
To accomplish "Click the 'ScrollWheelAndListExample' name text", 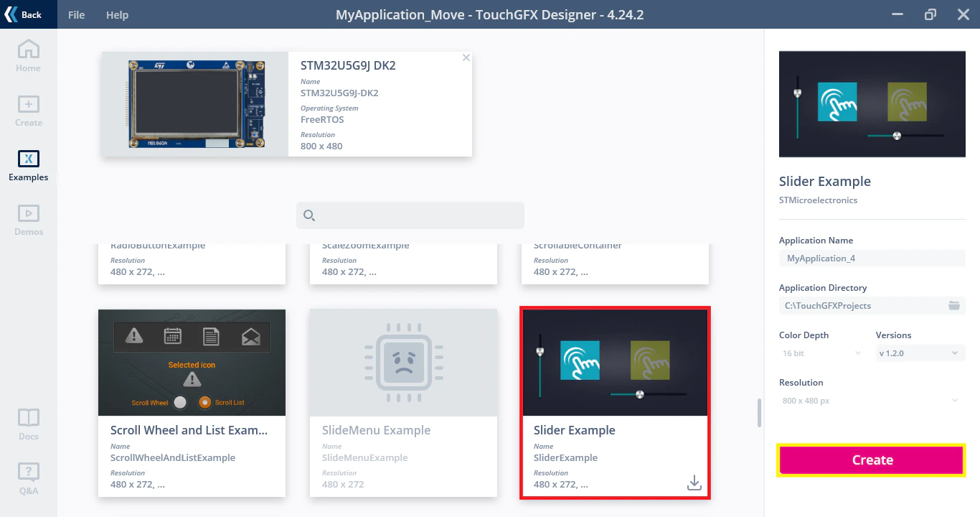I will tap(173, 458).
